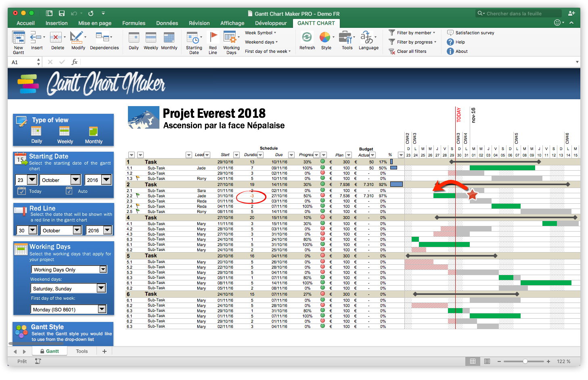Open Starting Date month dropdown October
Screen dimensions: 588x380
(75, 180)
